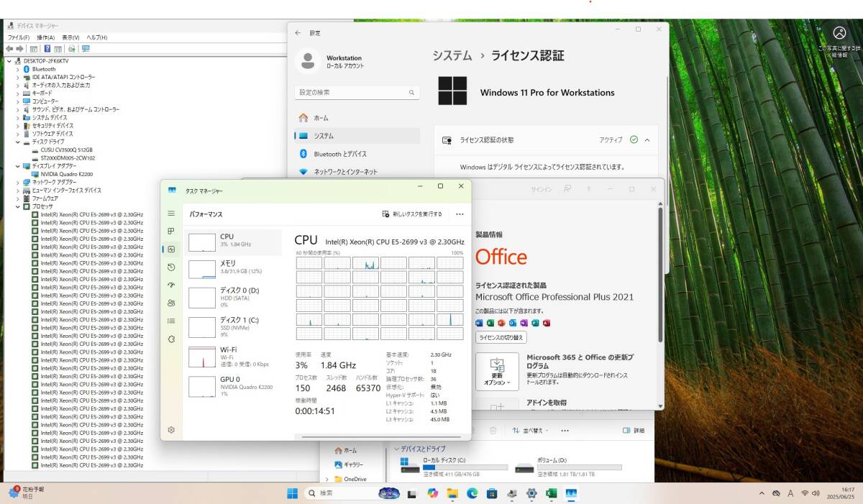Open File Explorer from the taskbar
Image resolution: width=863 pixels, height=504 pixels.
(x=452, y=493)
